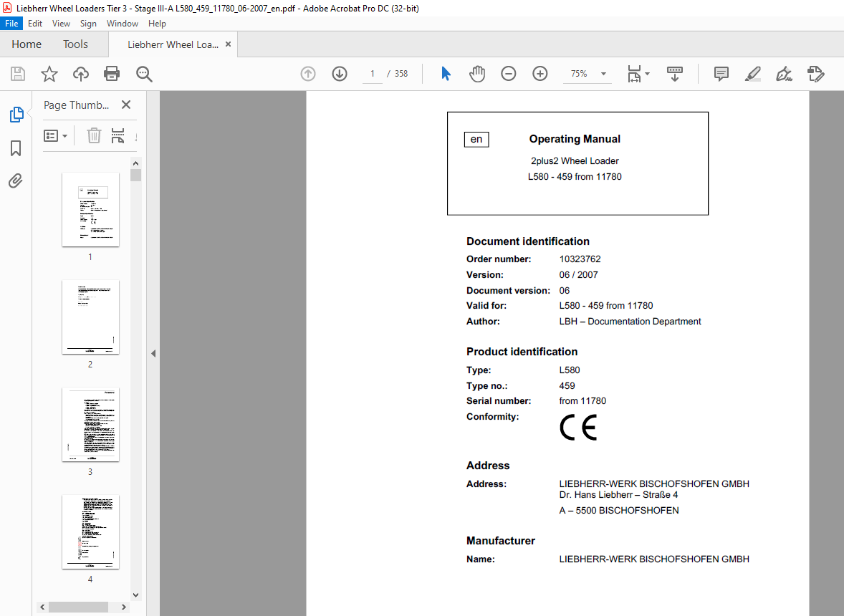Select the Liebherr Wheel Loa... document tab
Viewport: 844px width, 616px height.
click(x=173, y=44)
